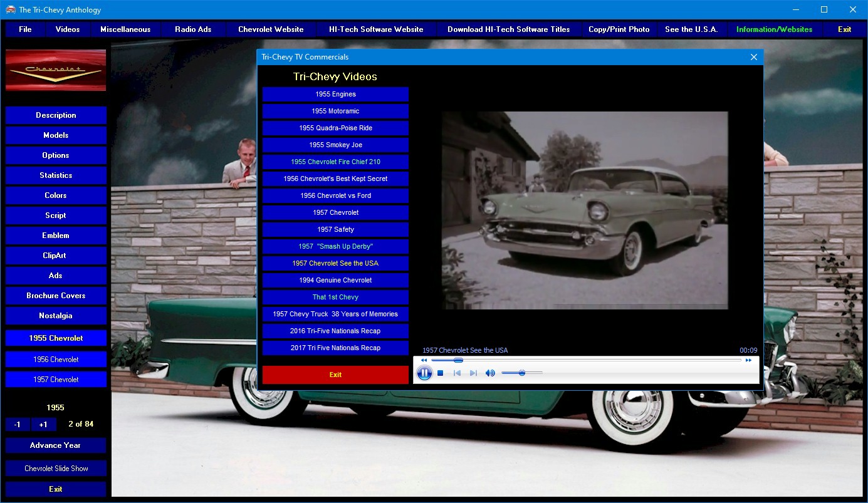Click Exit at bottom of sidebar
The image size is (868, 503).
pos(56,489)
